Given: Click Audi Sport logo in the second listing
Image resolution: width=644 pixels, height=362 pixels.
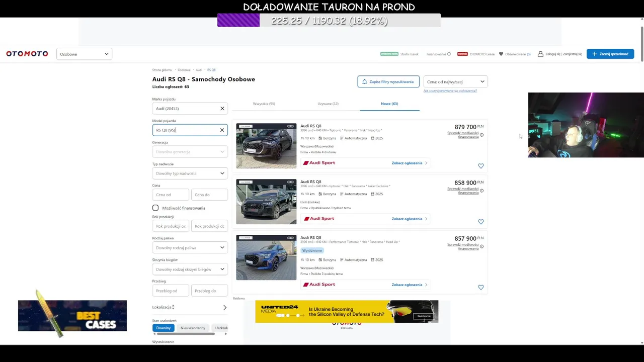Looking at the screenshot, I should [319, 219].
